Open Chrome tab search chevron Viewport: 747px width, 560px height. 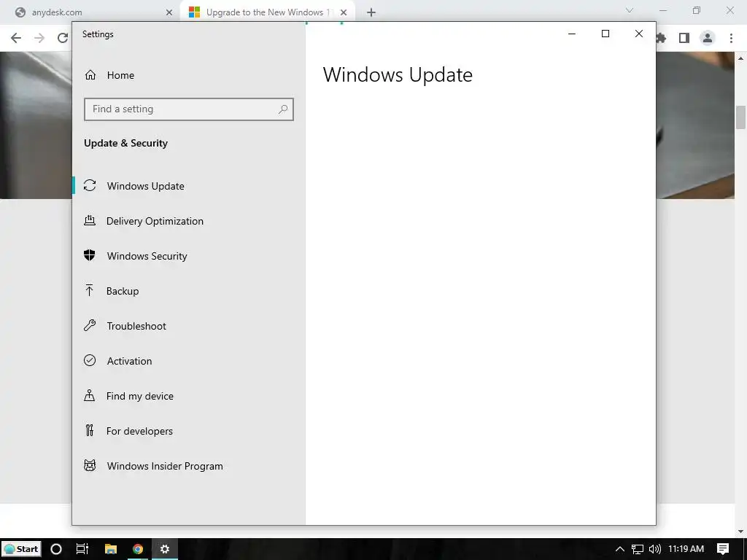(630, 10)
